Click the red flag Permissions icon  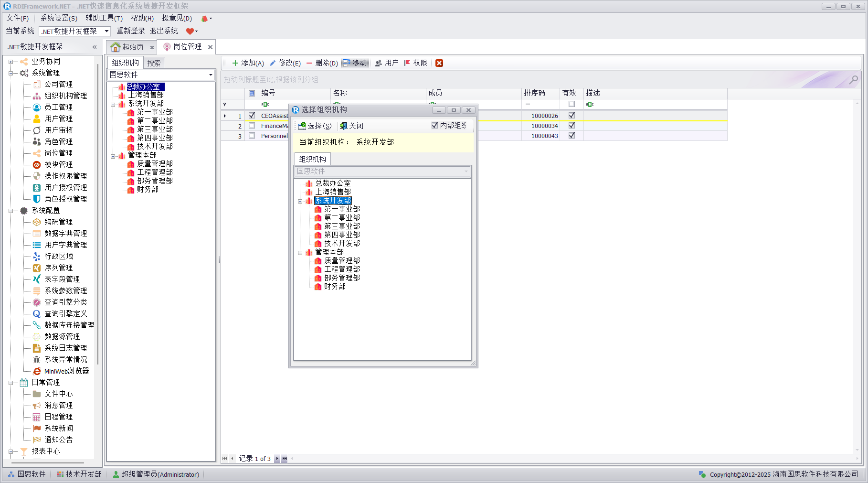407,63
